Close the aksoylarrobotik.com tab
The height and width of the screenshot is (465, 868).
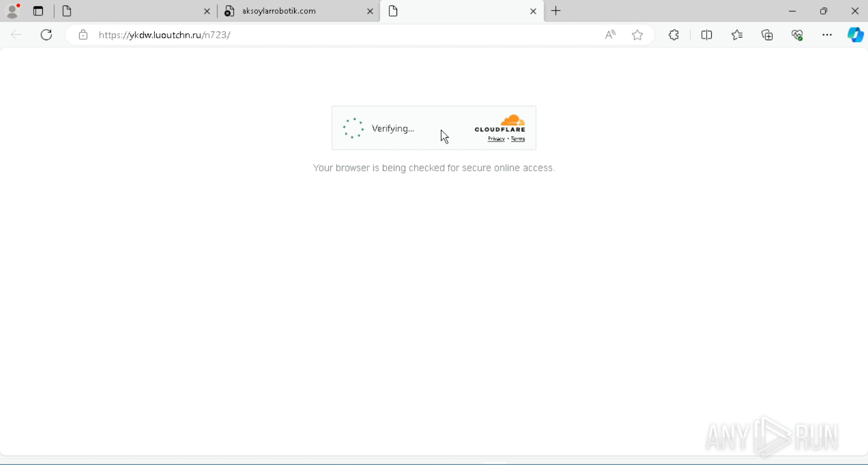[x=370, y=11]
